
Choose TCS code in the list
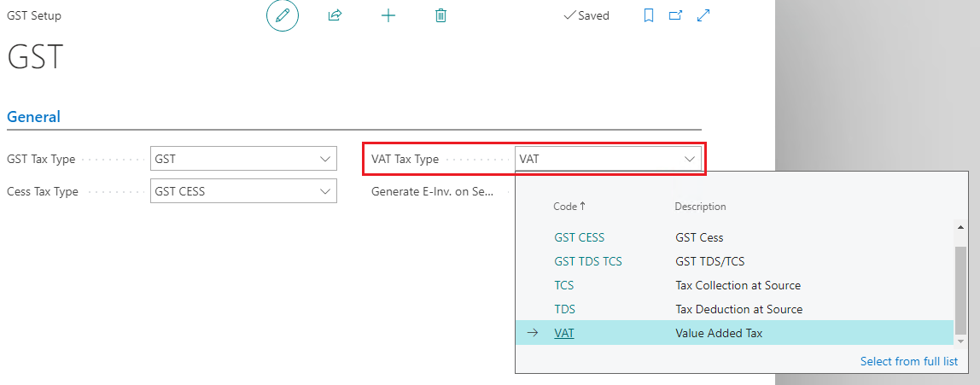point(563,285)
